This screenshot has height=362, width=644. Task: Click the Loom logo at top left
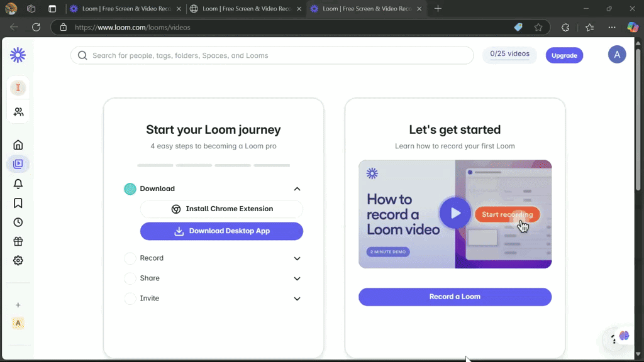(18, 55)
